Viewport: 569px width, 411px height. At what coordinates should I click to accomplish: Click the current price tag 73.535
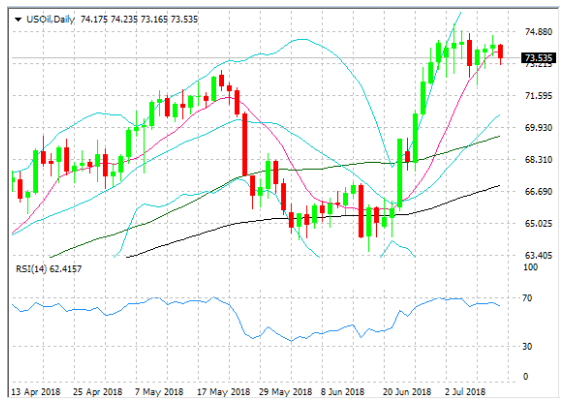(x=539, y=58)
